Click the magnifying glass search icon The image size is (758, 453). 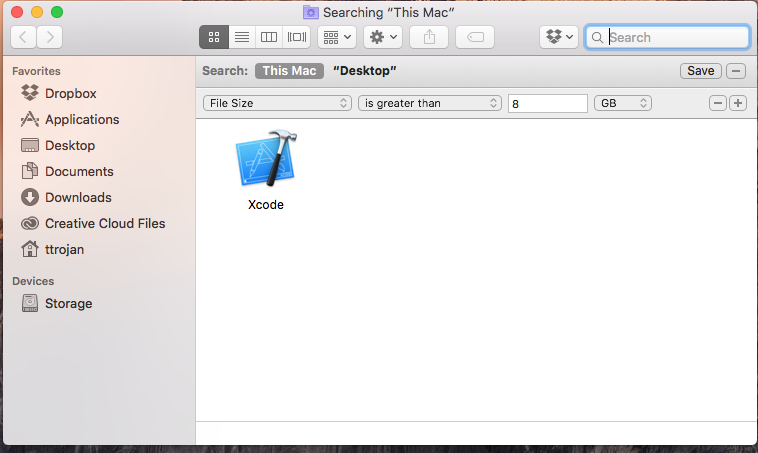click(597, 37)
